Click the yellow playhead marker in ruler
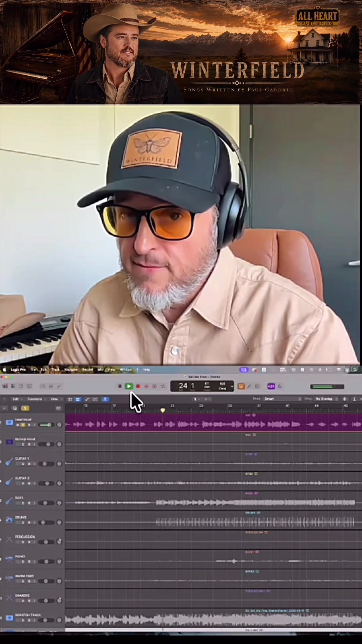Viewport: 362px width, 644px height. pos(163,410)
